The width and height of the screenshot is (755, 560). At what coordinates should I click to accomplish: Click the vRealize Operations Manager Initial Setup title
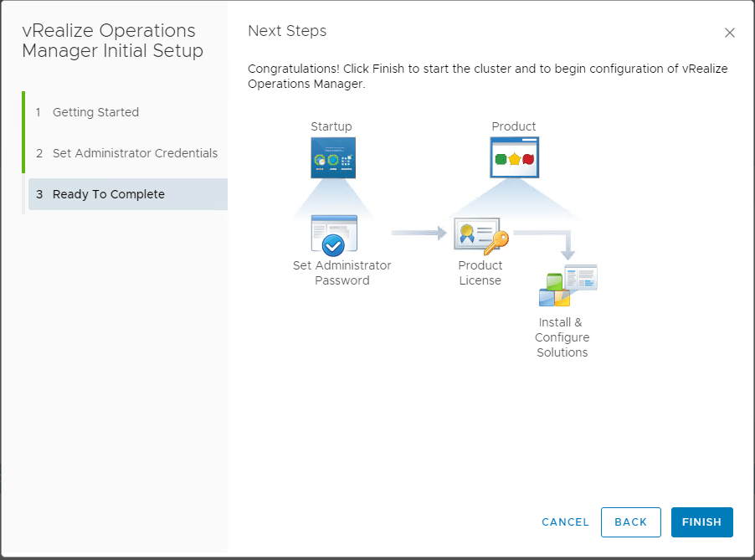(112, 41)
